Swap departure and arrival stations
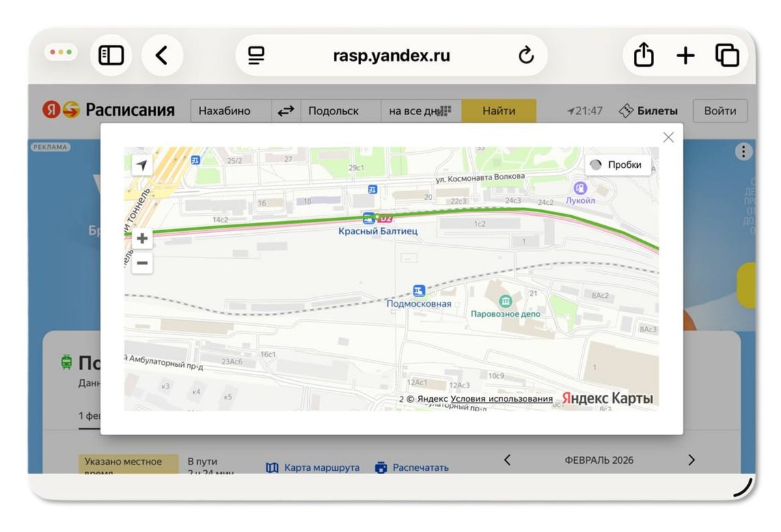Screen dimensions: 781x532 click(x=286, y=111)
